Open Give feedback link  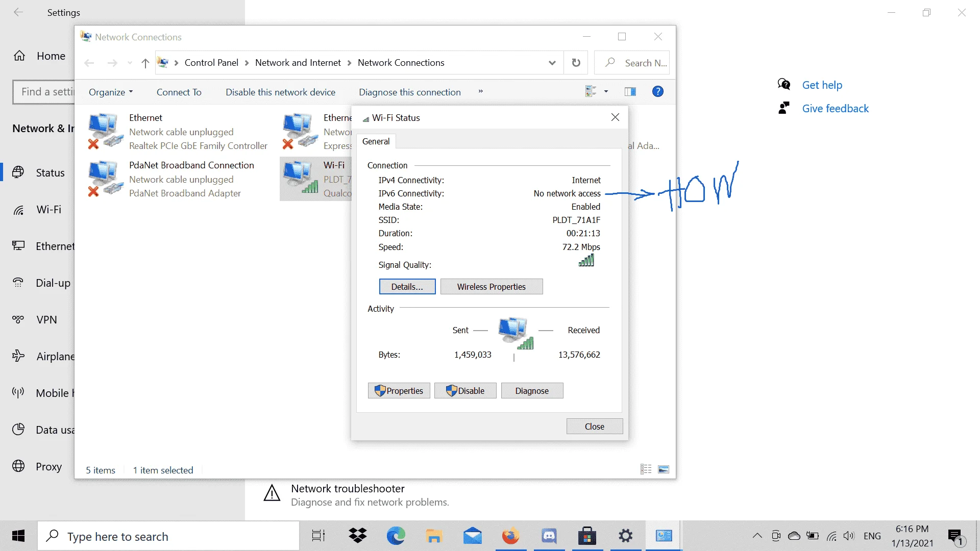835,109
